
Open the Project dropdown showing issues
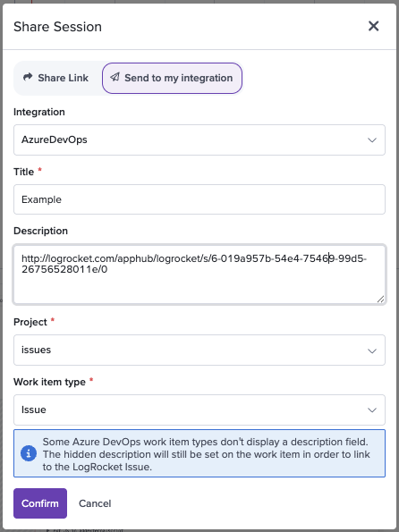199,350
